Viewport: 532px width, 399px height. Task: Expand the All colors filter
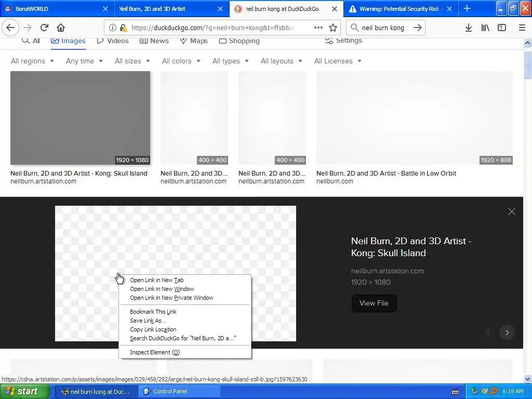pyautogui.click(x=181, y=61)
